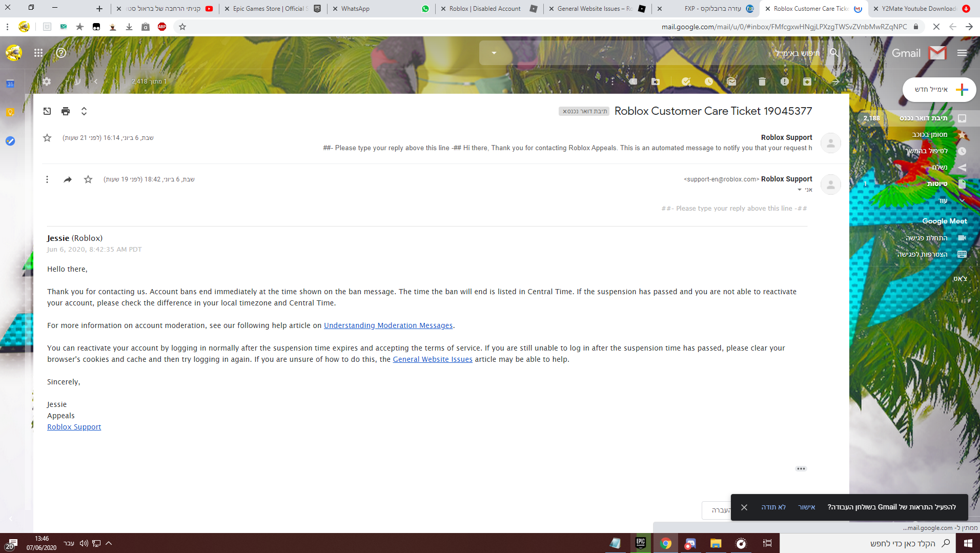Open Understanding Moderation Messages link
Image resolution: width=980 pixels, height=553 pixels.
[388, 325]
